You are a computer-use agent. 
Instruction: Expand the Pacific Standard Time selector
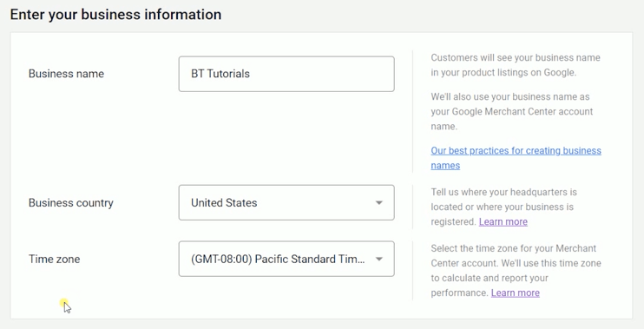point(286,259)
